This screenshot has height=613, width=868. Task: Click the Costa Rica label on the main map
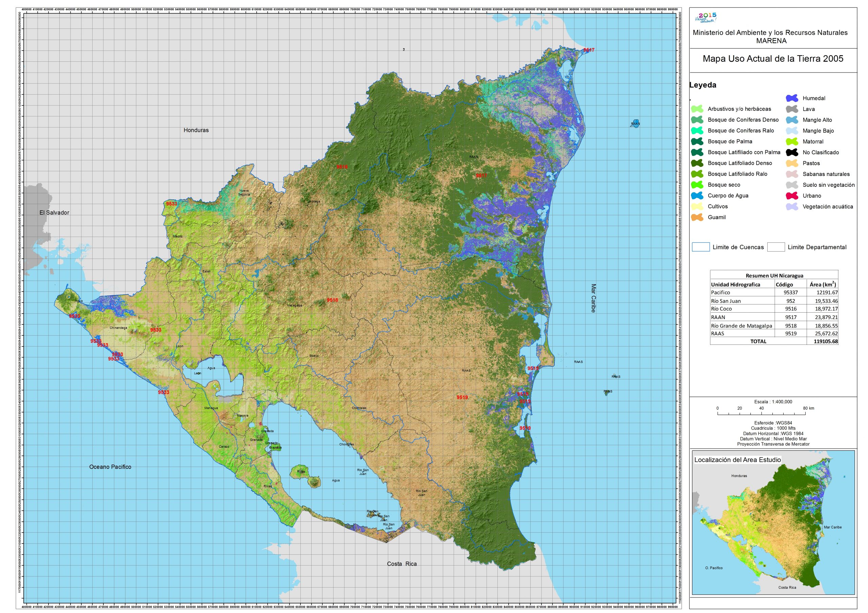(401, 564)
